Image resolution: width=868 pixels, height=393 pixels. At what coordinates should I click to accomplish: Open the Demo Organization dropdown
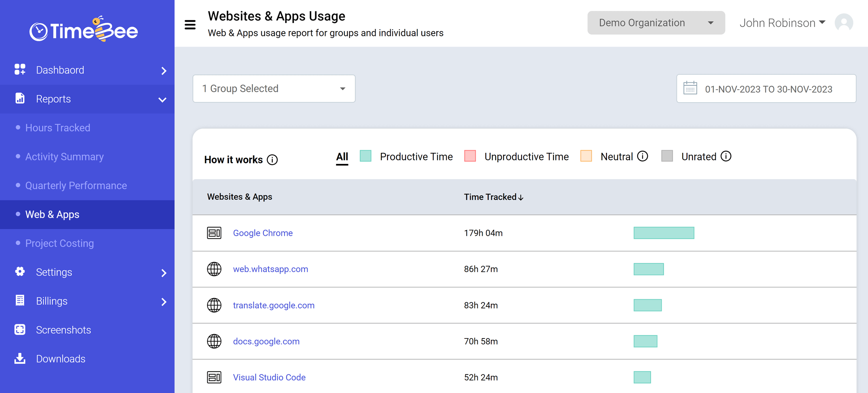656,23
